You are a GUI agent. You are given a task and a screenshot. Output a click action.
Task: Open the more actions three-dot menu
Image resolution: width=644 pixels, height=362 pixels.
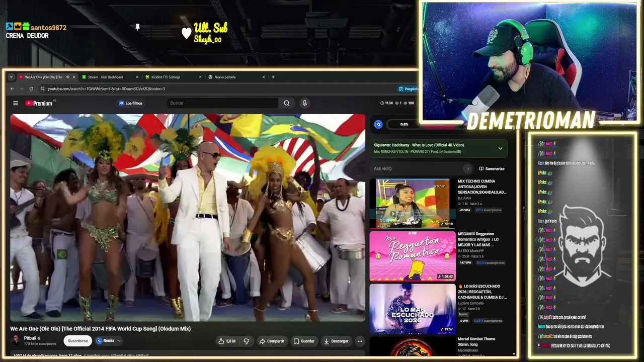(x=360, y=341)
